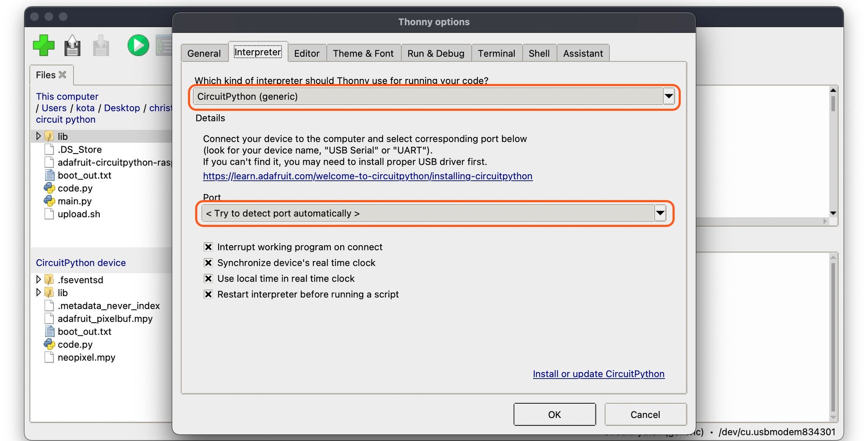This screenshot has height=441, width=868.
Task: Navigate to kota in file path
Action: pos(85,108)
